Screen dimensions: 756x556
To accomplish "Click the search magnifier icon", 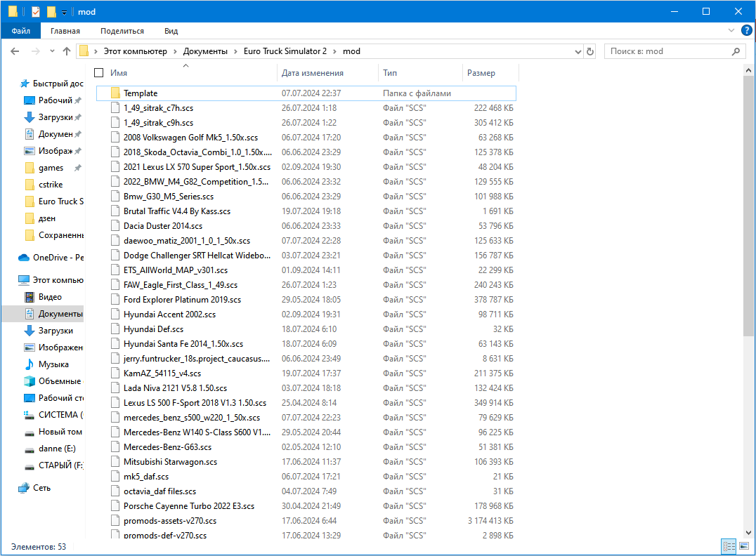I will tap(736, 51).
